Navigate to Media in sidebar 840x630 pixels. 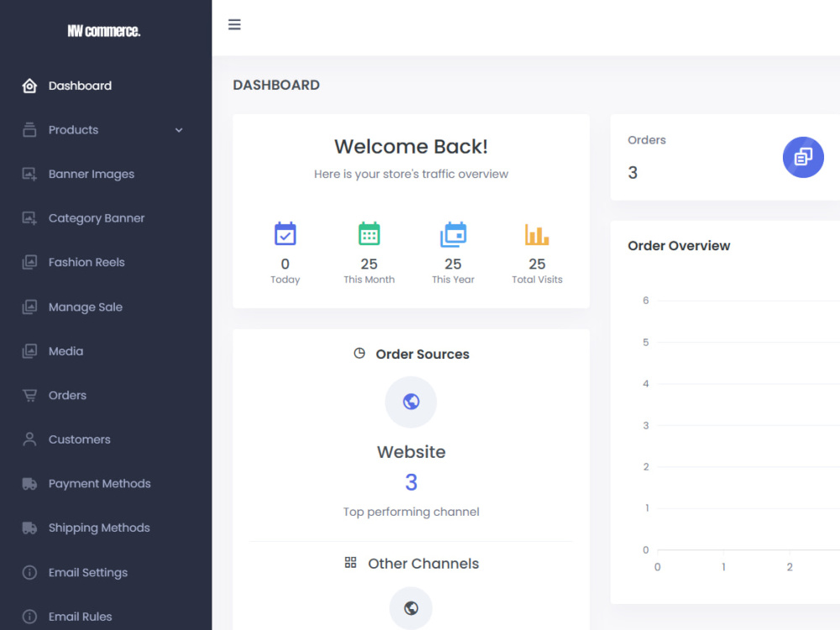pyautogui.click(x=66, y=351)
